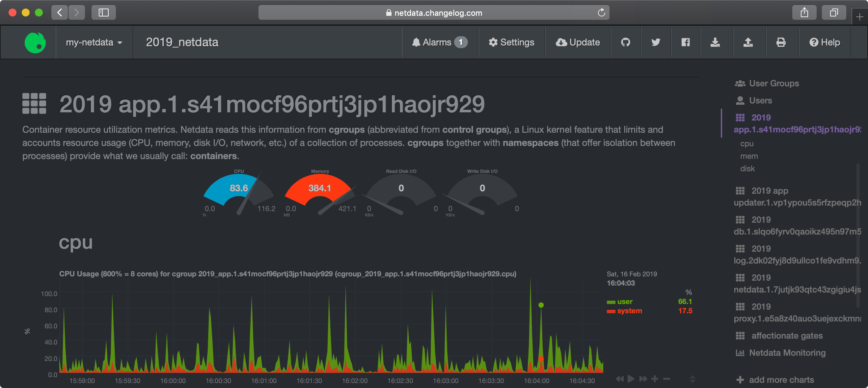Toggle the Safari sidebar
Viewport: 868px width, 388px height.
[x=103, y=13]
